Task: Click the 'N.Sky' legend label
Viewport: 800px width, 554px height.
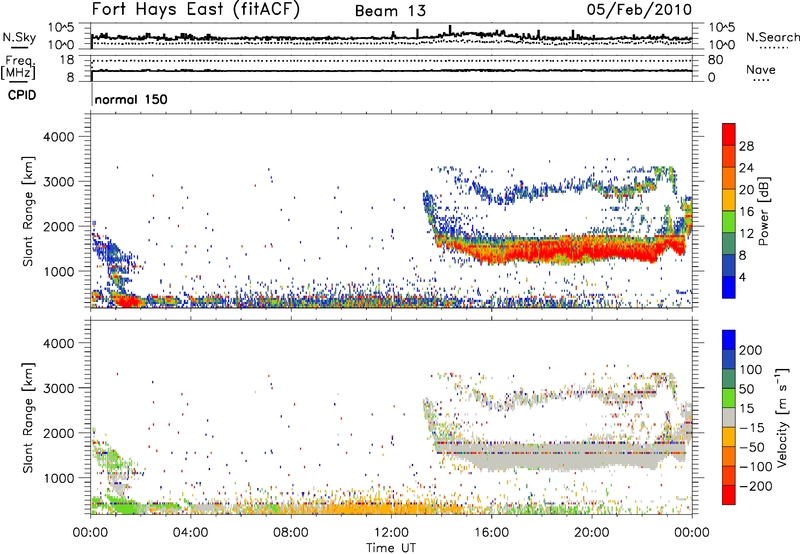Action: (19, 37)
